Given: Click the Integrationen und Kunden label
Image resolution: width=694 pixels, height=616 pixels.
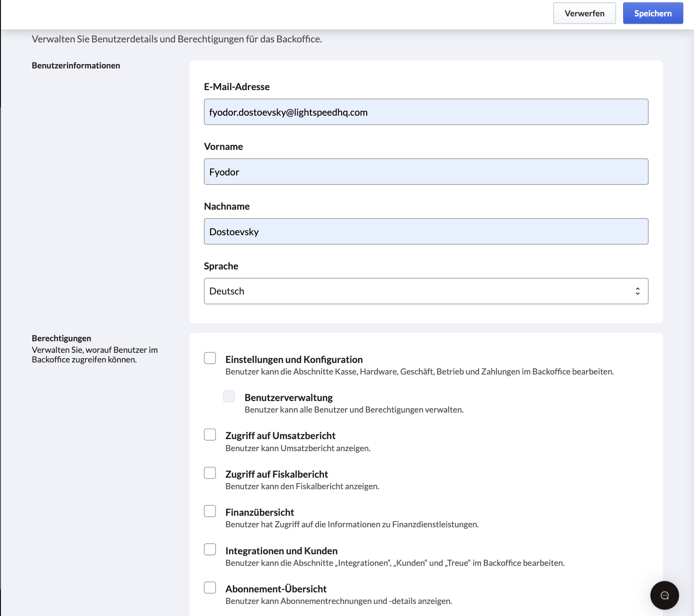Looking at the screenshot, I should tap(281, 551).
